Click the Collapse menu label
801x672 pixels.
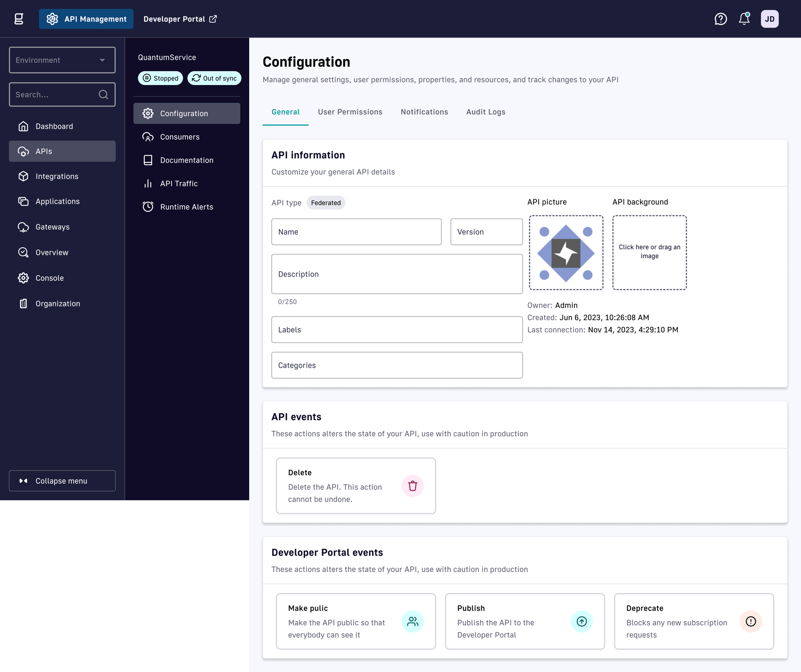tap(61, 481)
